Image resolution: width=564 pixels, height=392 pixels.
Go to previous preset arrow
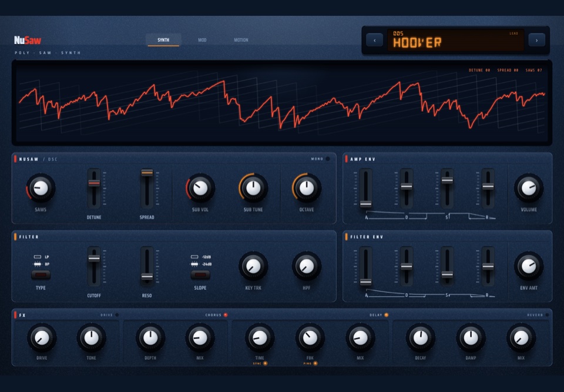coord(374,41)
